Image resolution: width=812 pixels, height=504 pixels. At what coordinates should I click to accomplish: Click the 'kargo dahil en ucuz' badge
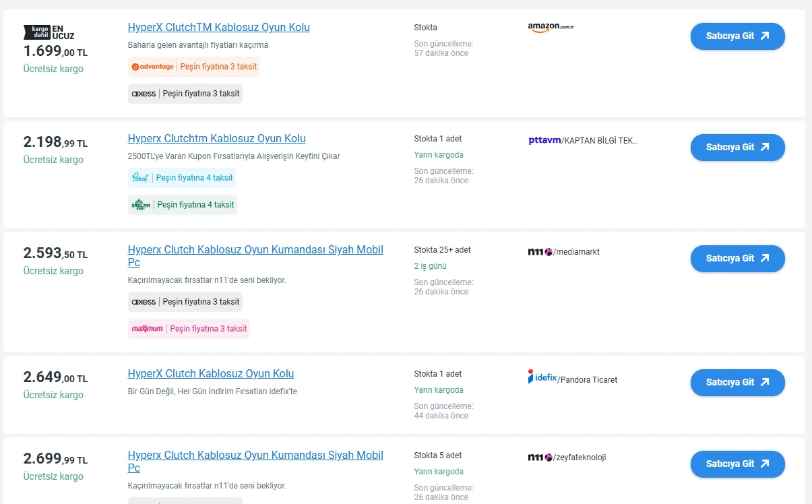tap(49, 32)
